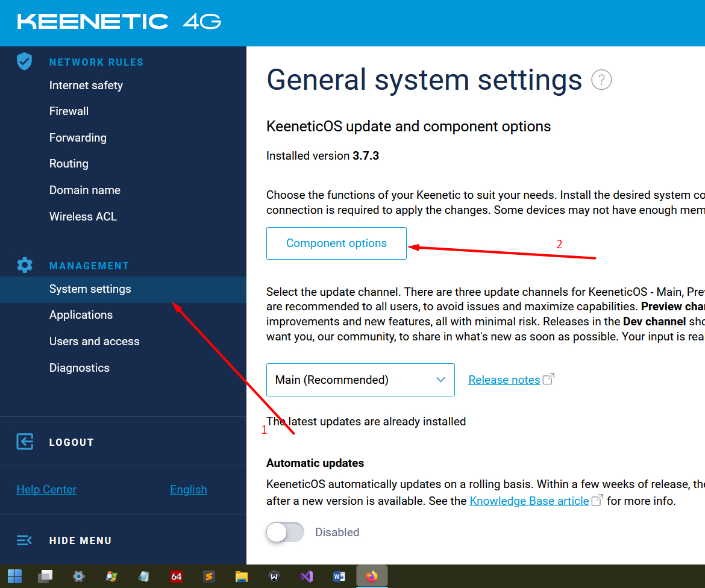
Task: Open Sublime Text from the taskbar
Action: tap(209, 577)
